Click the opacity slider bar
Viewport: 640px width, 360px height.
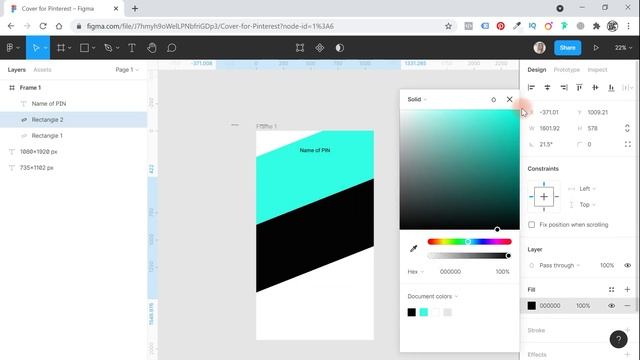[x=469, y=256]
